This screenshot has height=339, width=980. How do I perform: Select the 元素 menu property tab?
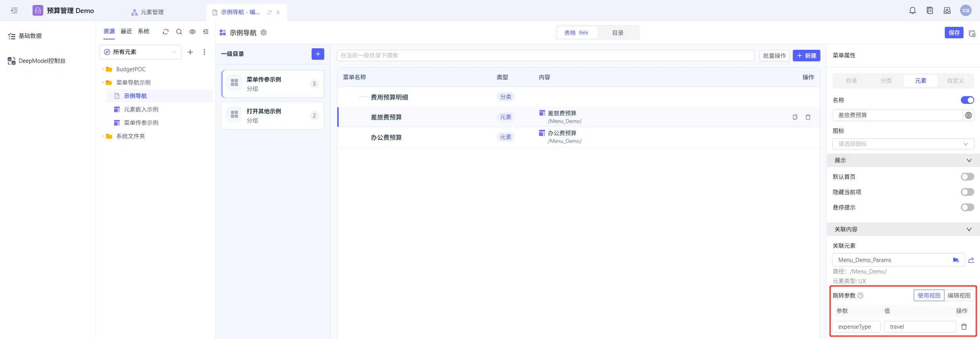click(x=920, y=81)
